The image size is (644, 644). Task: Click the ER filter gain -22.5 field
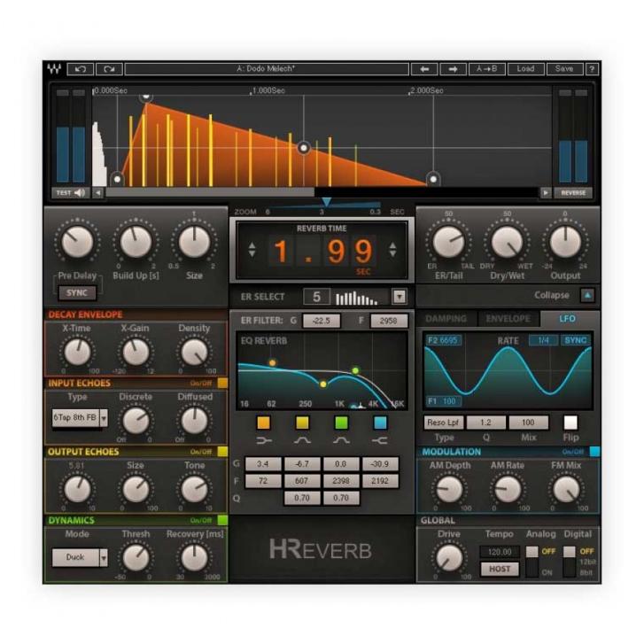(x=322, y=321)
